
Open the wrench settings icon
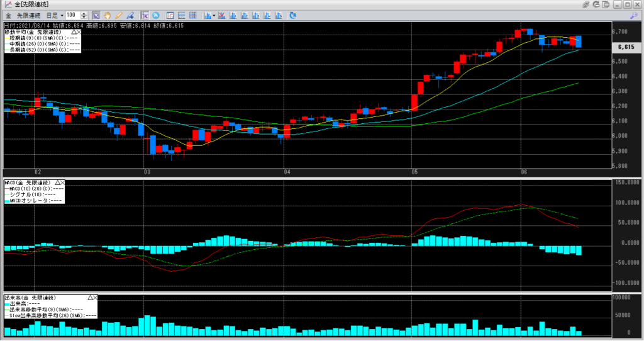pyautogui.click(x=634, y=14)
